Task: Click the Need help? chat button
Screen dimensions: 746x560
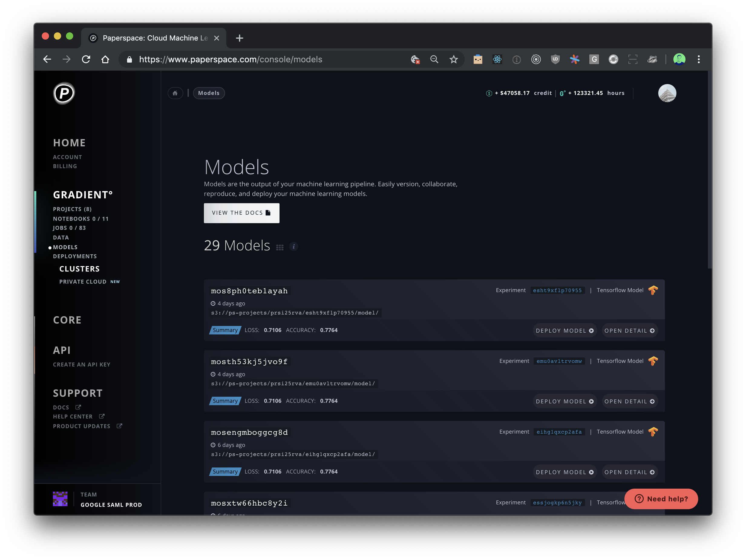Action: (661, 499)
